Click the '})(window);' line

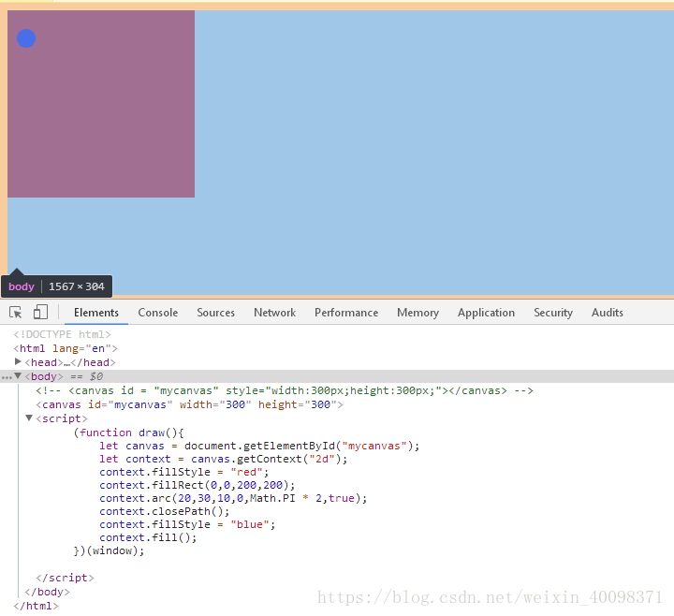(109, 550)
